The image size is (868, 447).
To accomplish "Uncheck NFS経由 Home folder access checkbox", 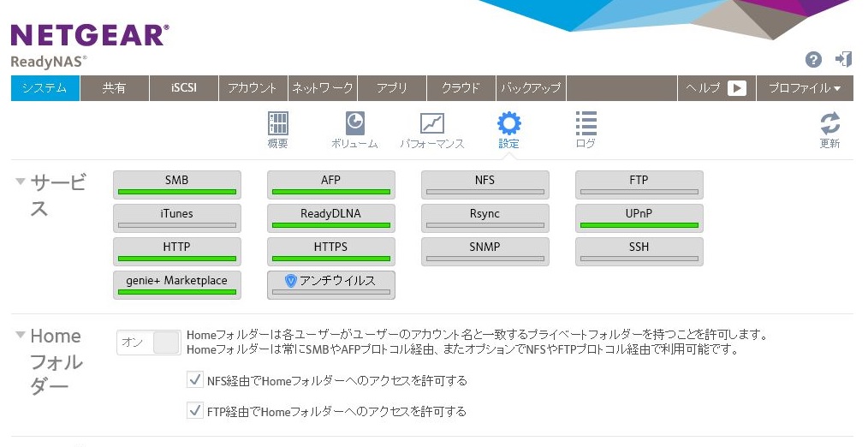I will [x=194, y=379].
